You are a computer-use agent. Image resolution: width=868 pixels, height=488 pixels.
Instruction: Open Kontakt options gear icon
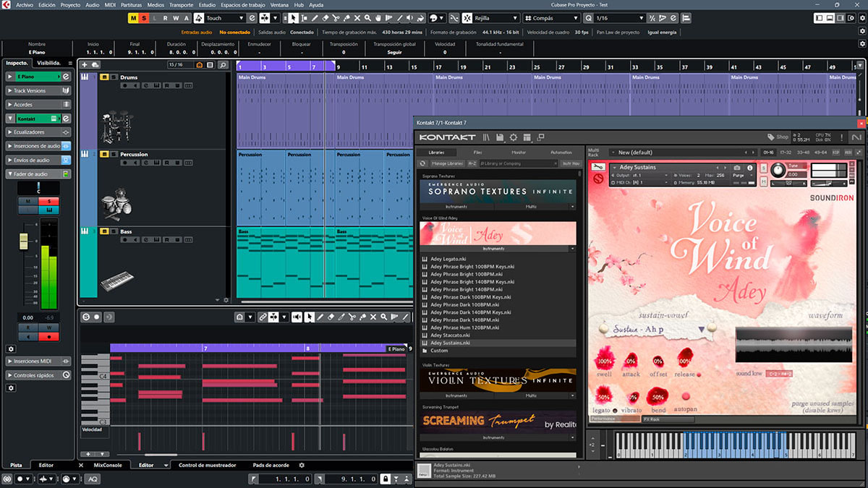(513, 137)
